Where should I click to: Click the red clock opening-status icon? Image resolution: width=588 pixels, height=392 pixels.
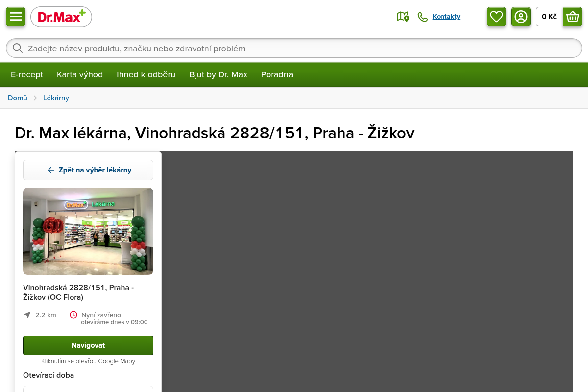73,315
